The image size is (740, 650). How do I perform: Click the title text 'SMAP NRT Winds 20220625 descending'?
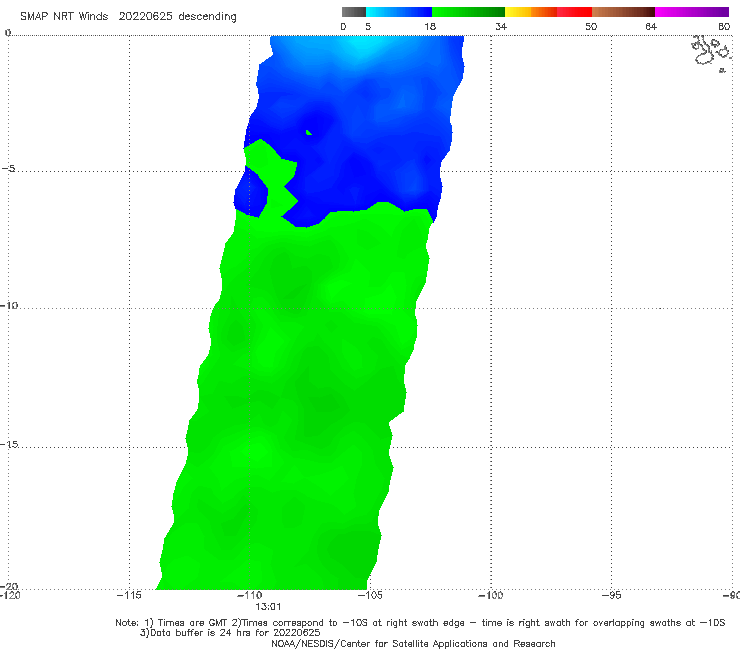tap(128, 16)
